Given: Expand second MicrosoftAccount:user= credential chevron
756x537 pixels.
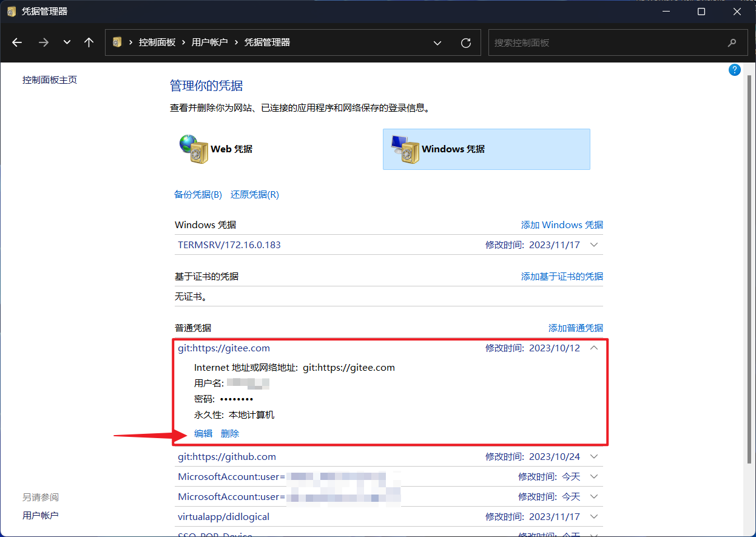Looking at the screenshot, I should (594, 497).
